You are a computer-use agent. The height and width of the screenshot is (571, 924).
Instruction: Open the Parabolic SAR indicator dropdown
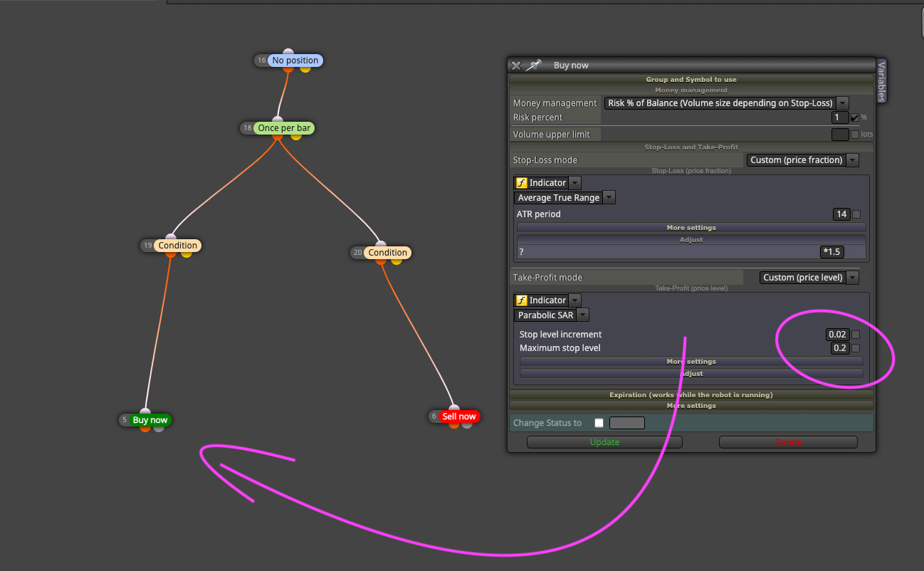(552, 315)
